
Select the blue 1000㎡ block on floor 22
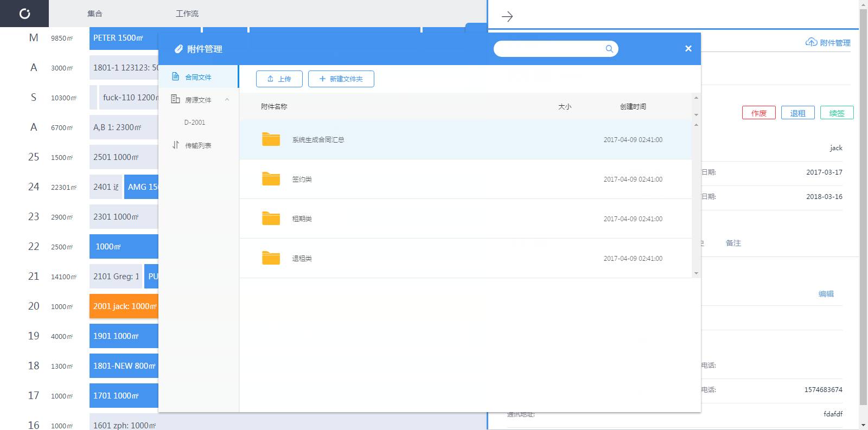click(124, 247)
